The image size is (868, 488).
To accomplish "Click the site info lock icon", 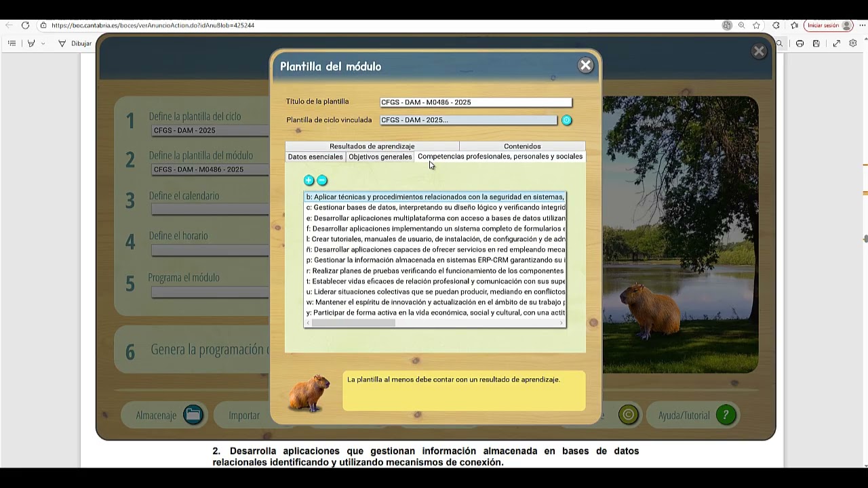I will coord(43,25).
